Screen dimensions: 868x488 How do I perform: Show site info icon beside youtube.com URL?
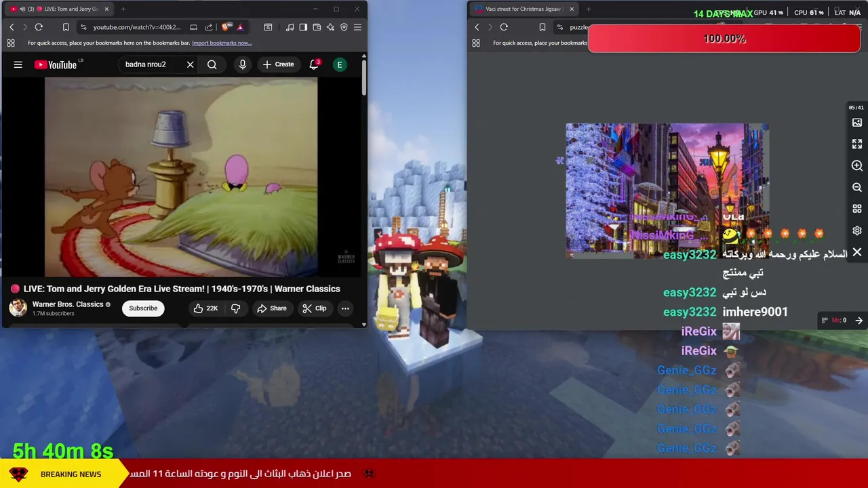pyautogui.click(x=83, y=27)
